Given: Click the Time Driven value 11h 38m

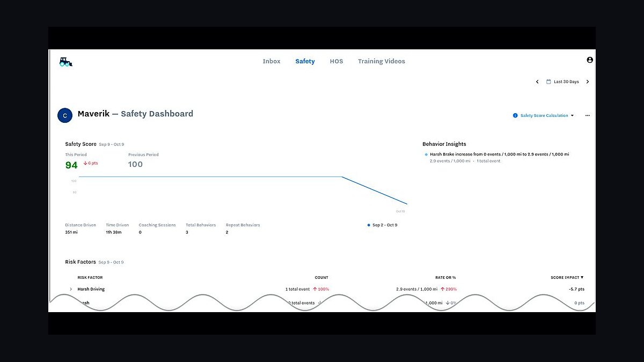Looking at the screenshot, I should (x=113, y=232).
